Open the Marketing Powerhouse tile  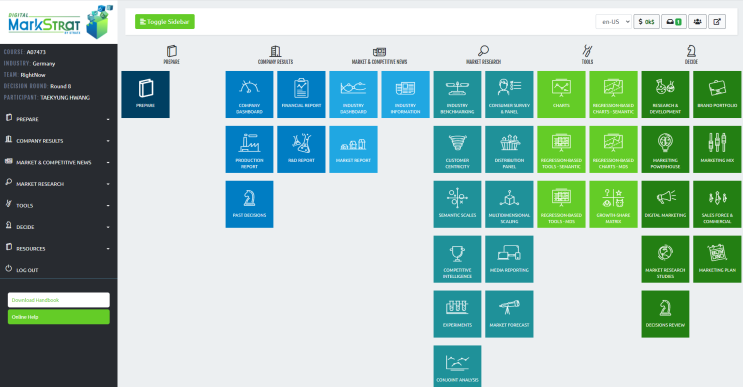[x=665, y=149]
